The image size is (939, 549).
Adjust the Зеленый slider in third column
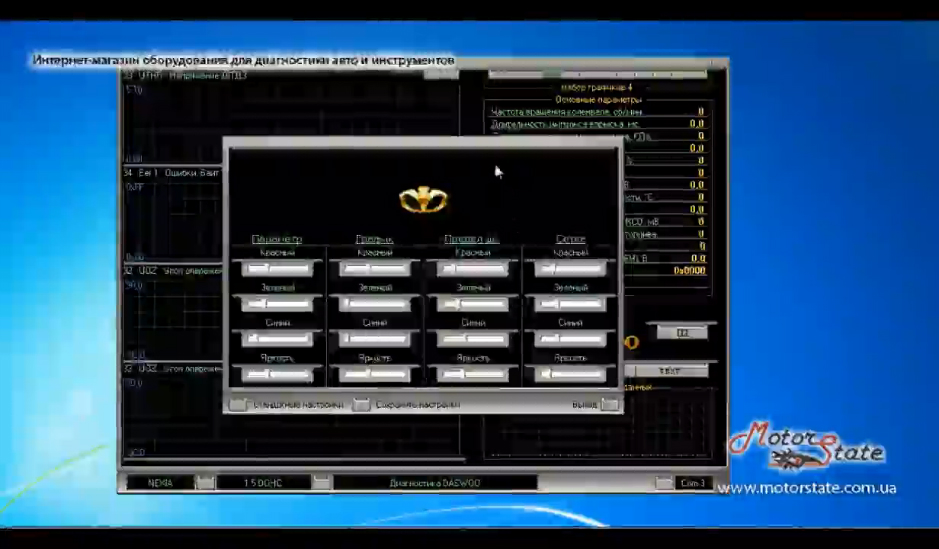tap(472, 304)
